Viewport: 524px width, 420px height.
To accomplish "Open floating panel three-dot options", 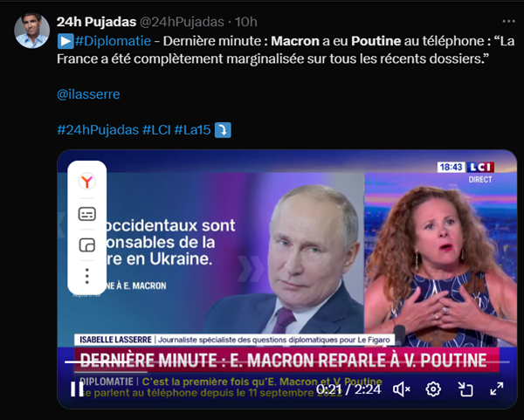I will 86,276.
